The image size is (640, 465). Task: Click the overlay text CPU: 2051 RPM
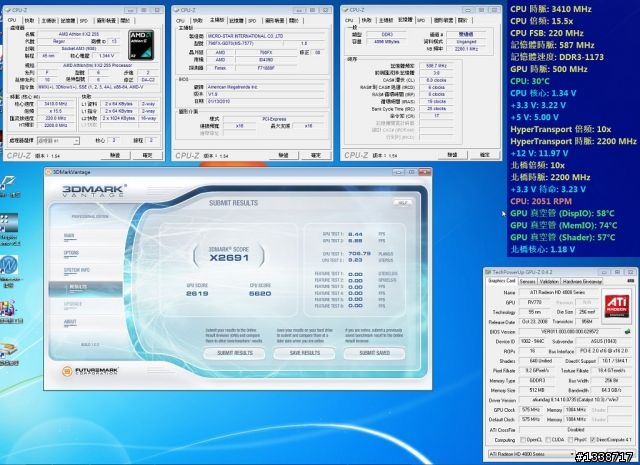point(541,201)
